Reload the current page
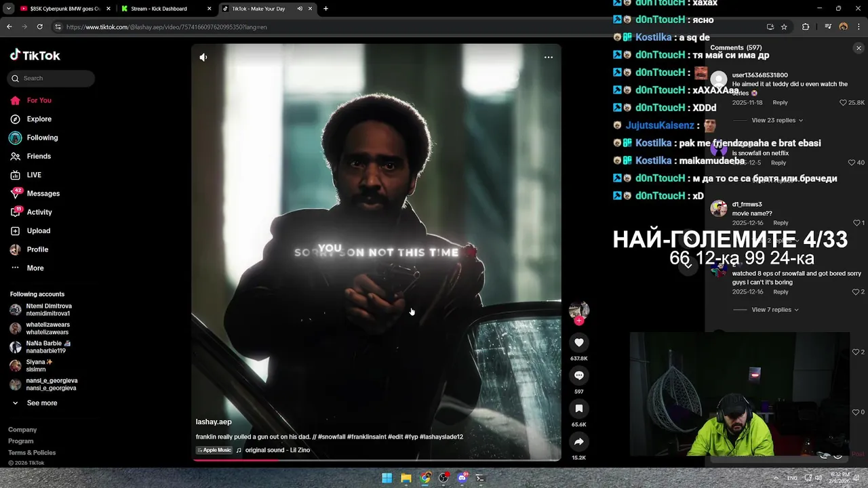This screenshot has width=868, height=488. pos(40,27)
